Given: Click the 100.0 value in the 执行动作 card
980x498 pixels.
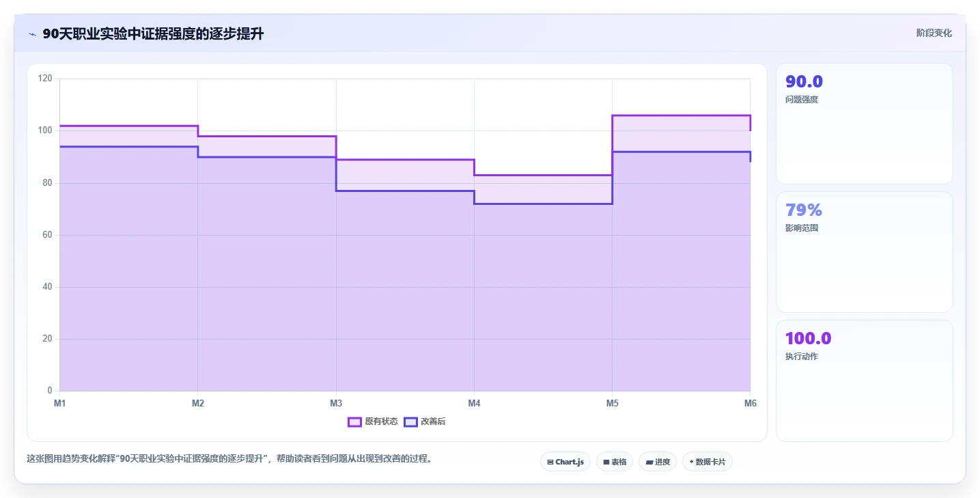Looking at the screenshot, I should pos(808,338).
